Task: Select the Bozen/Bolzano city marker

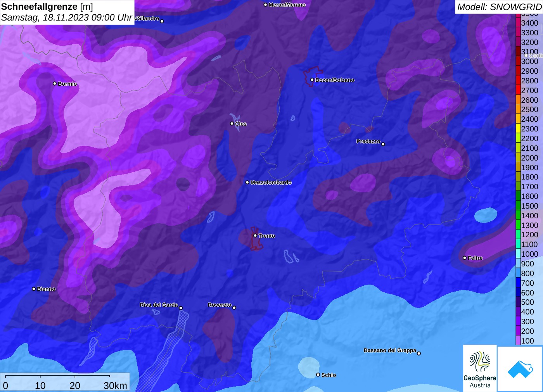Action: [312, 80]
